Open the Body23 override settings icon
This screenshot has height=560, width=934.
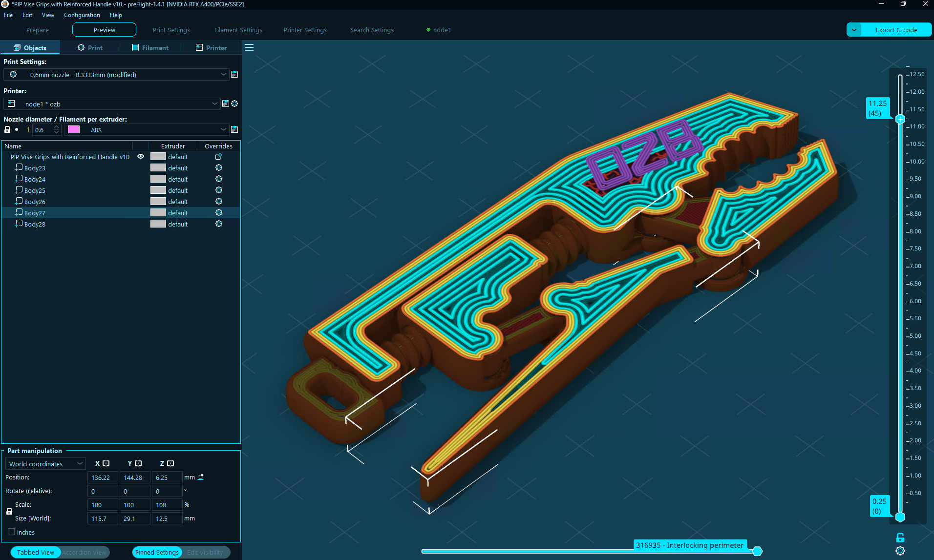(x=219, y=167)
